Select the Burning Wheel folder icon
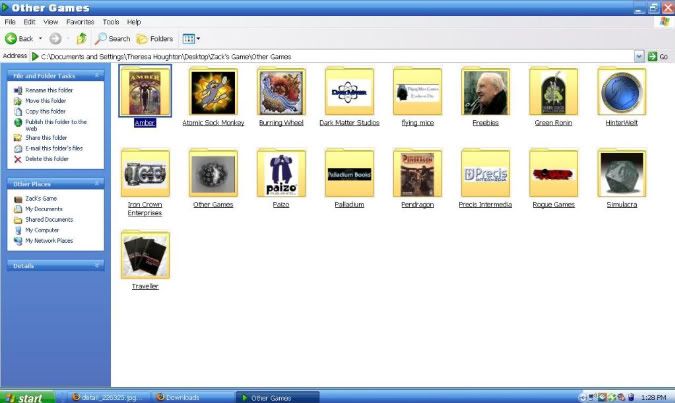The width and height of the screenshot is (675, 403). (x=281, y=91)
